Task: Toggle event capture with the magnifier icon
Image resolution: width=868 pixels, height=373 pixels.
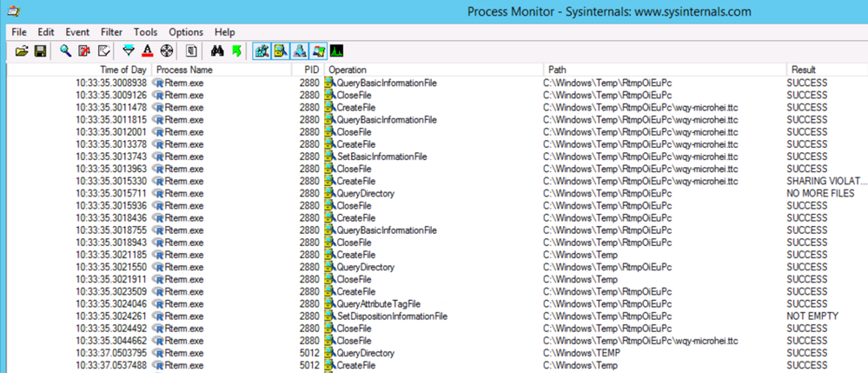Action: tap(66, 51)
